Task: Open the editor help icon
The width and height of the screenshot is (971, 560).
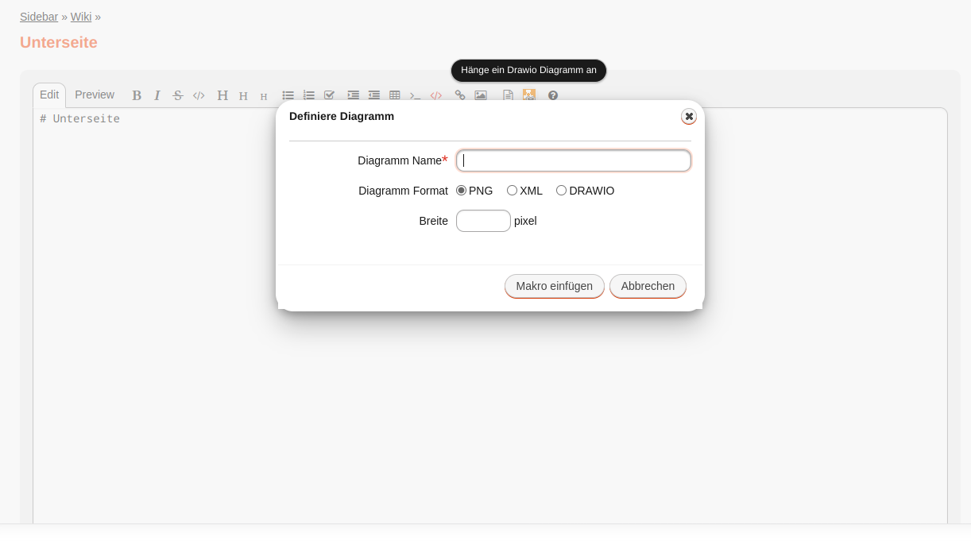Action: coord(553,96)
